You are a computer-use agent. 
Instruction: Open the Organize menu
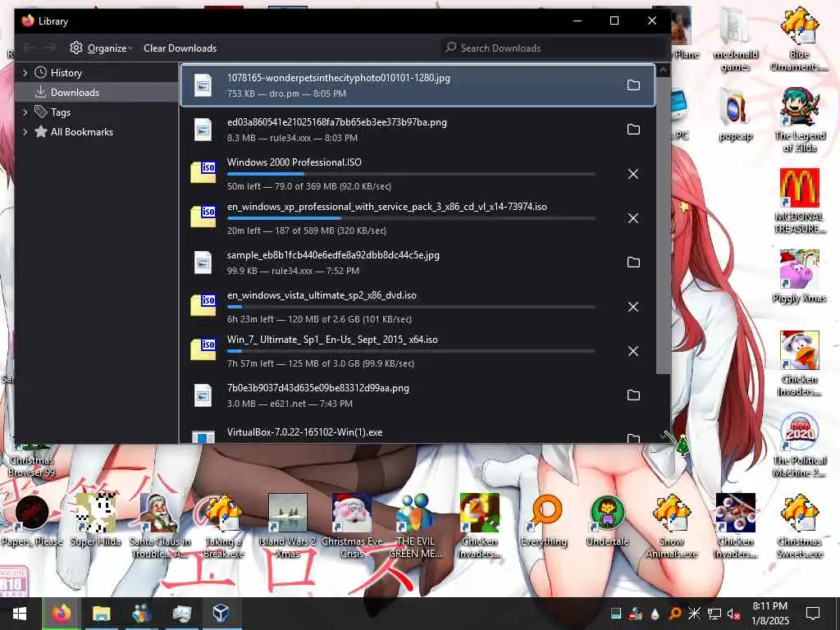tap(101, 48)
